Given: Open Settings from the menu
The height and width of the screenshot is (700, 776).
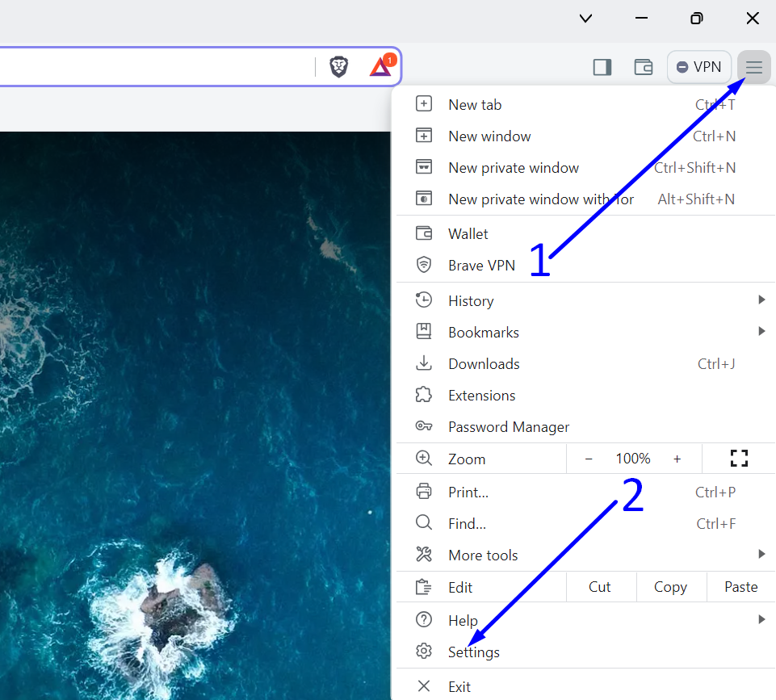Looking at the screenshot, I should 473,652.
